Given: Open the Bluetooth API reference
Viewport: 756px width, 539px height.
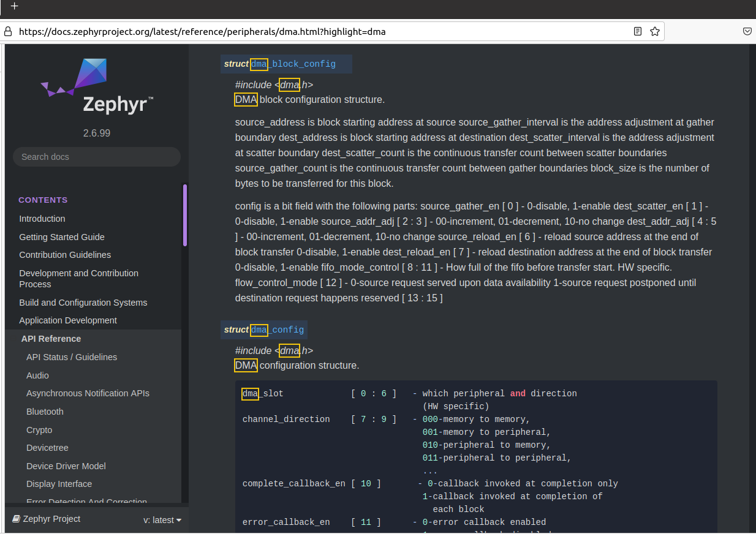Looking at the screenshot, I should point(45,411).
